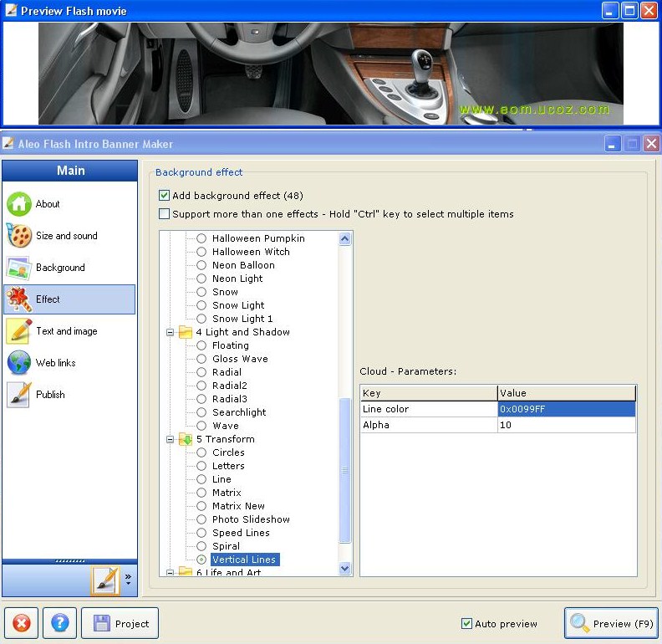Click effect list scroll down arrow
This screenshot has height=644, width=662.
click(x=345, y=569)
